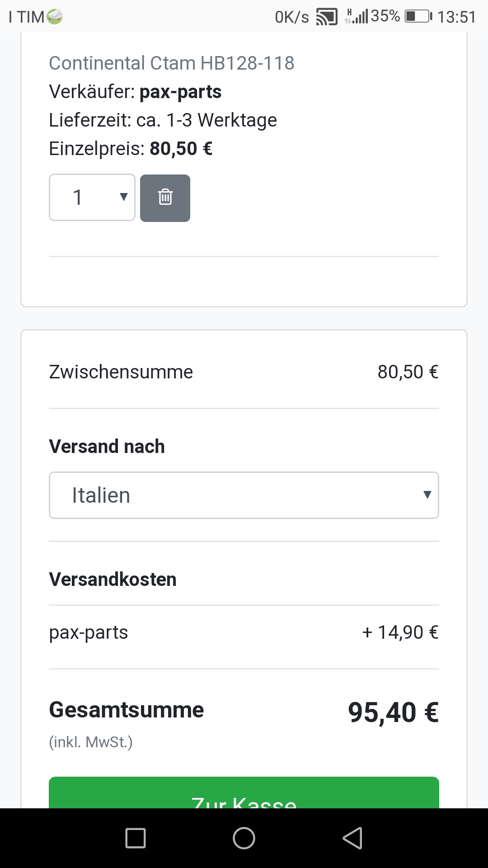The image size is (488, 868).
Task: Tap the mobile signal strength icon
Action: (357, 17)
